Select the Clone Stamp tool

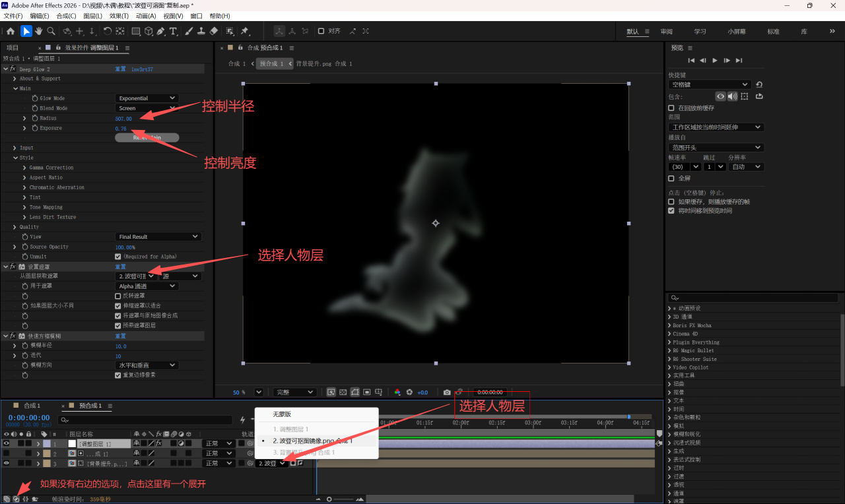point(201,31)
